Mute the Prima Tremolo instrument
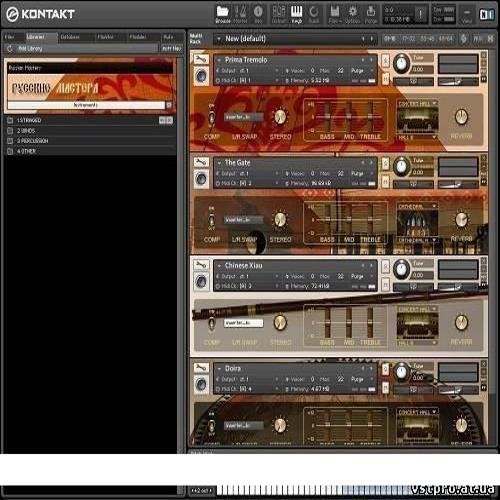500x500 pixels. coord(385,79)
